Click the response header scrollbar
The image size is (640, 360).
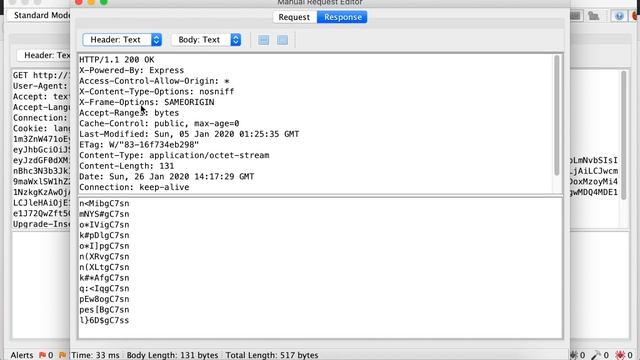557,116
